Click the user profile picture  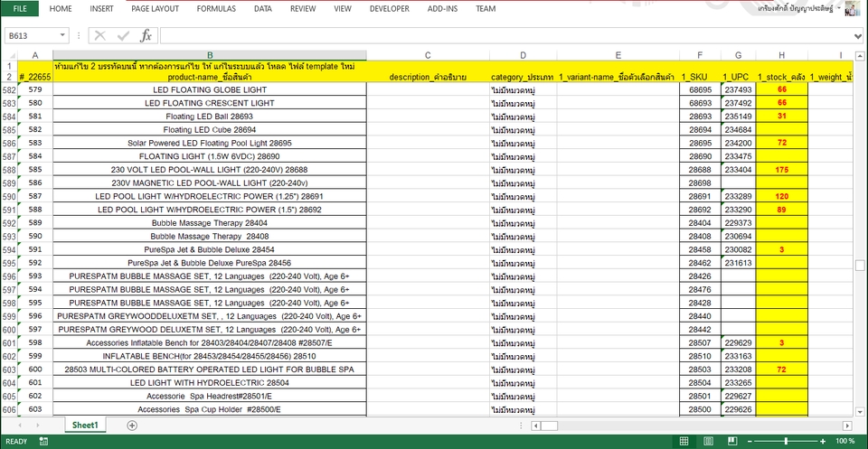point(853,8)
